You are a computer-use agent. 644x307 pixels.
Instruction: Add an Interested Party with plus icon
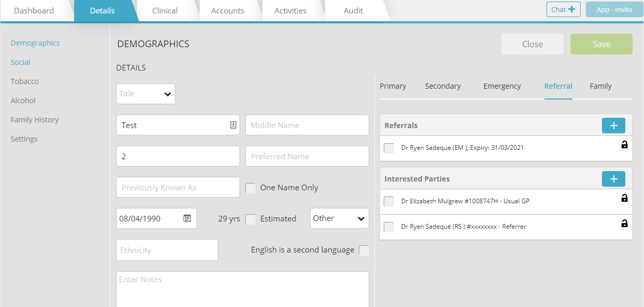tap(613, 179)
